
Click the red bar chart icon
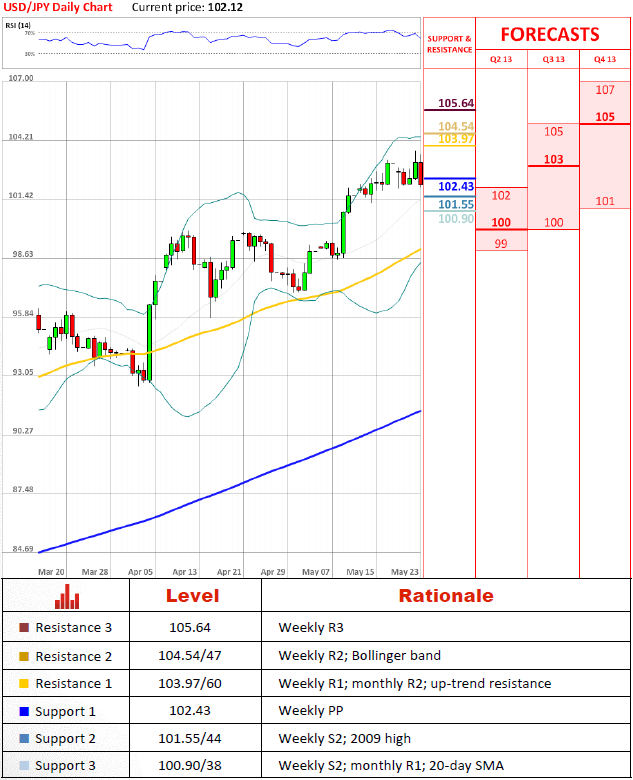tap(67, 596)
